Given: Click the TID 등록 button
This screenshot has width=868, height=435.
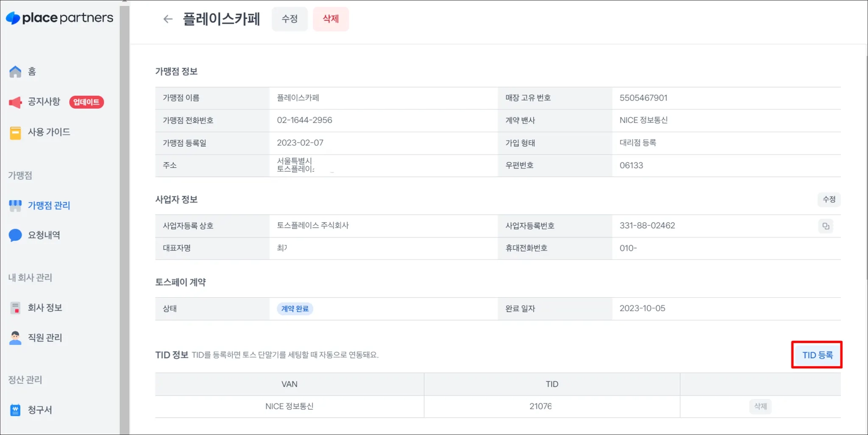Looking at the screenshot, I should click(x=817, y=355).
